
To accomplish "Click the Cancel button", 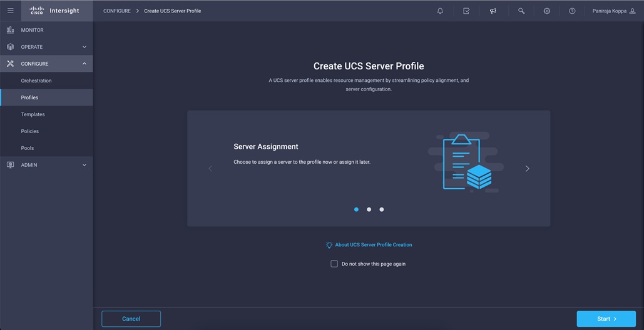I will [x=131, y=319].
